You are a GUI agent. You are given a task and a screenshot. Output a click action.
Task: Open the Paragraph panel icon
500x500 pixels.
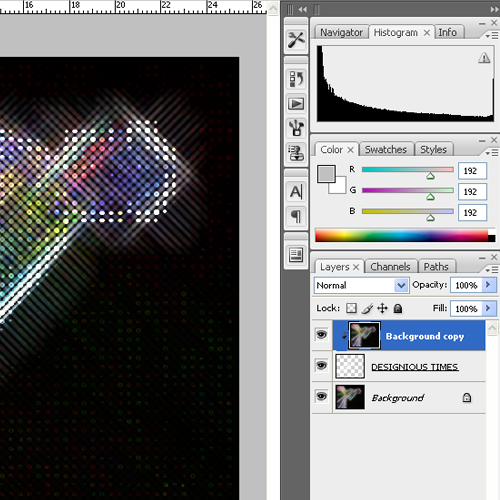click(296, 217)
